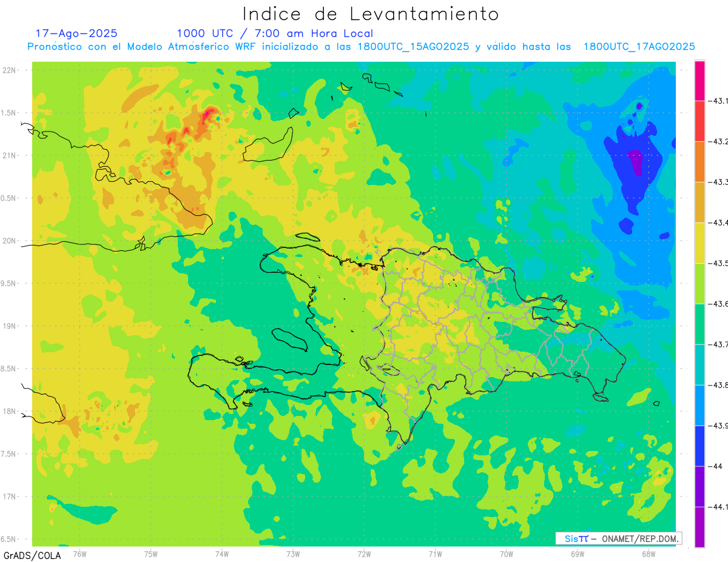Image resolution: width=728 pixels, height=562 pixels.
Task: Pick the magenta swatch at the colorbar top
Action: pos(699,80)
